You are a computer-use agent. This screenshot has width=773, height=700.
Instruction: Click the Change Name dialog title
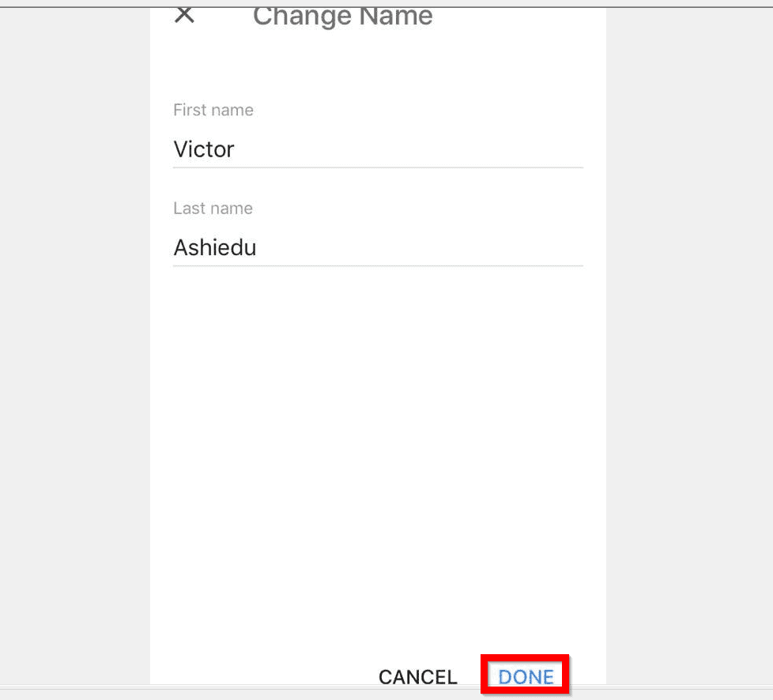(342, 16)
